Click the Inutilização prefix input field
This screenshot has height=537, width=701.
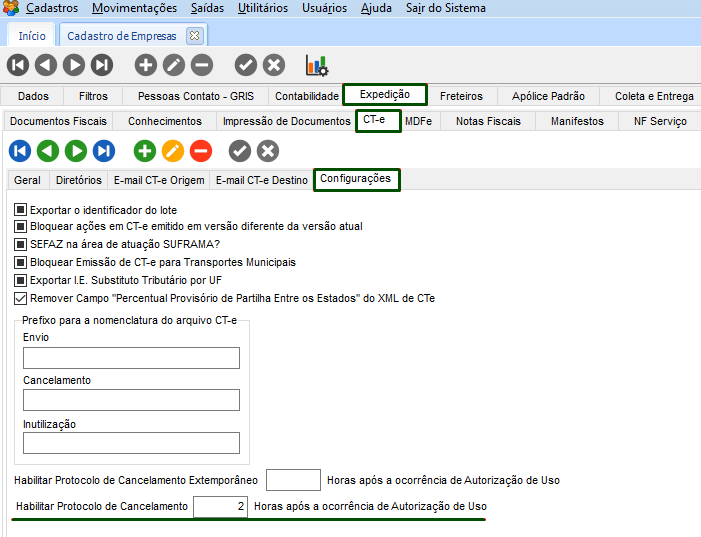click(131, 443)
